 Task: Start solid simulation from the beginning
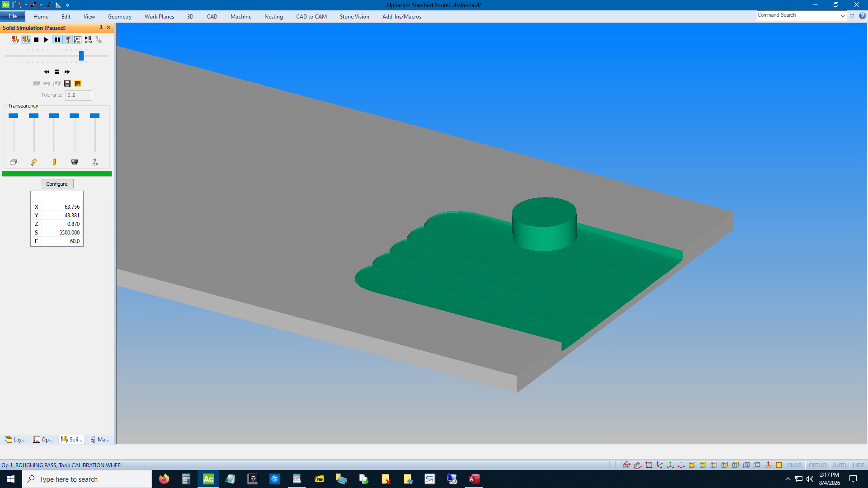click(x=15, y=40)
